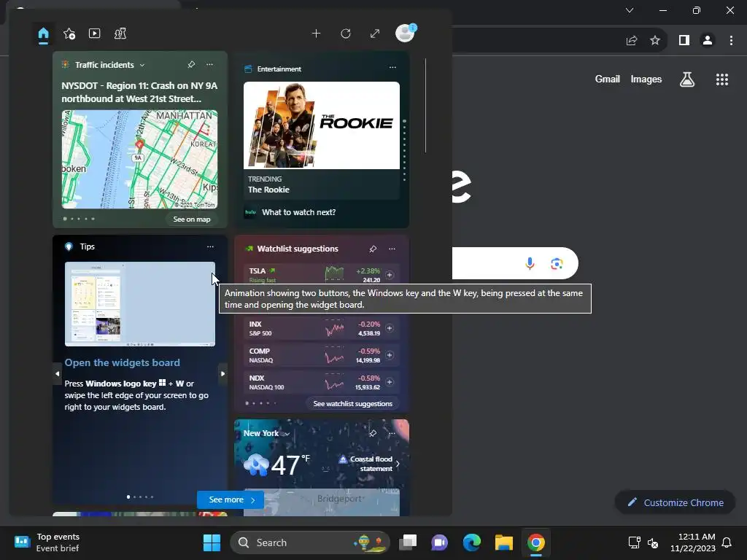
Task: Expand New York location dropdown
Action: [x=287, y=434]
